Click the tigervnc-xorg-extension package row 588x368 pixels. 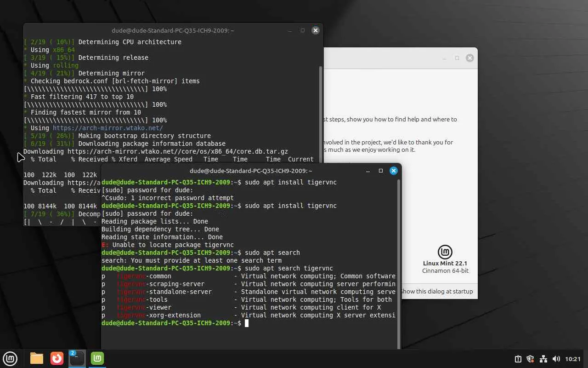point(249,315)
